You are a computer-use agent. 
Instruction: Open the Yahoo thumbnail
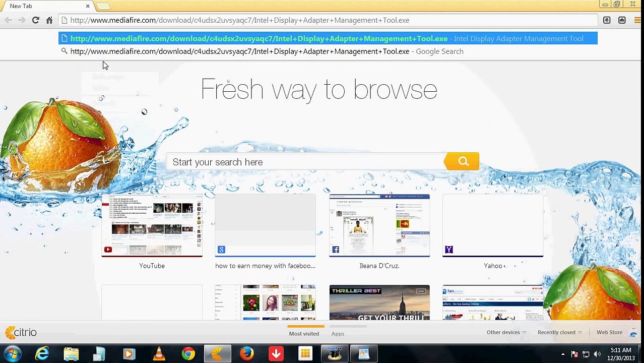coord(493,225)
